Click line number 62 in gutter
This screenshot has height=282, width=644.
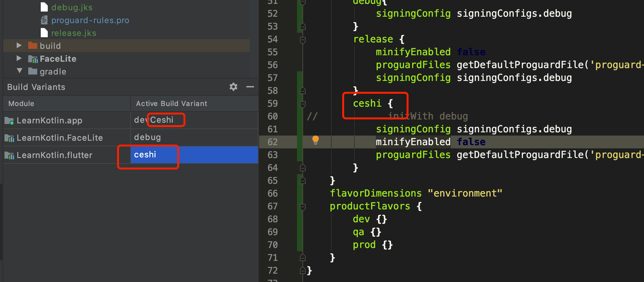coord(273,142)
